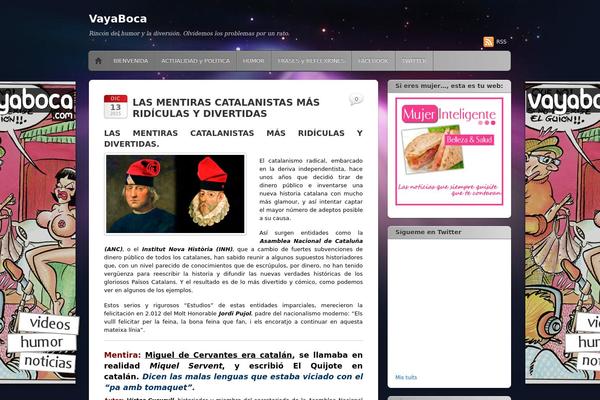Open the HUMOR menu item

(253, 61)
